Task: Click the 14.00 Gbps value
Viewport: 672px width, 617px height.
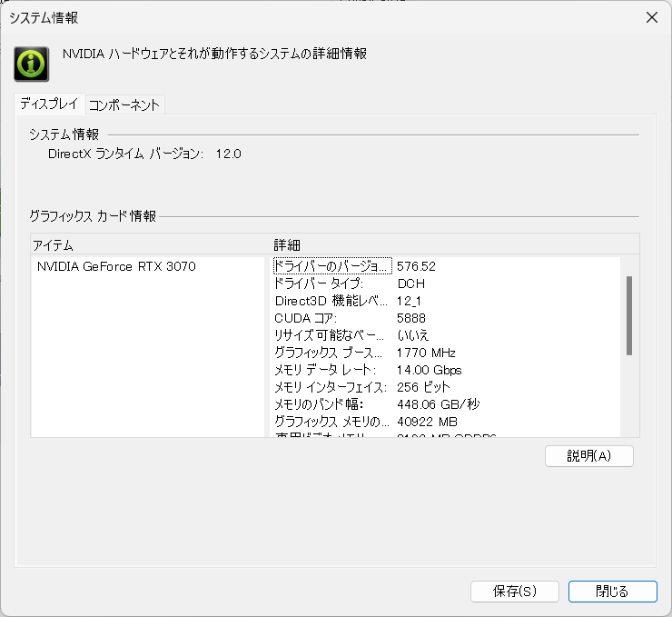Action: click(430, 370)
